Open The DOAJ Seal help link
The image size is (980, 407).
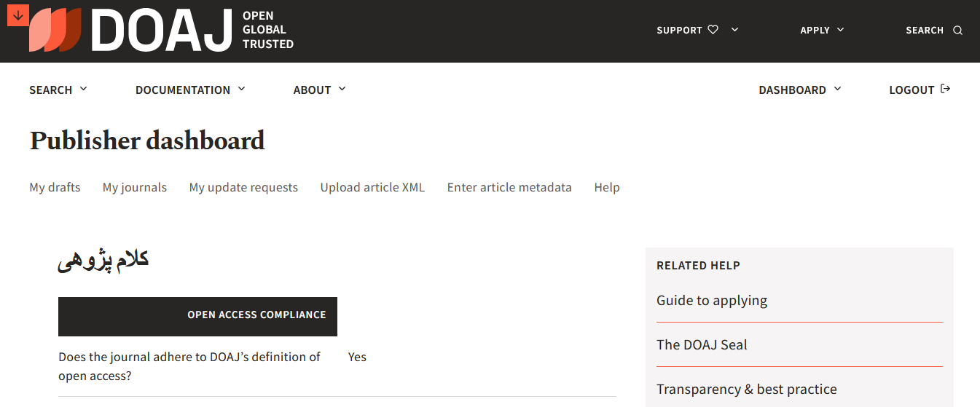click(x=702, y=344)
